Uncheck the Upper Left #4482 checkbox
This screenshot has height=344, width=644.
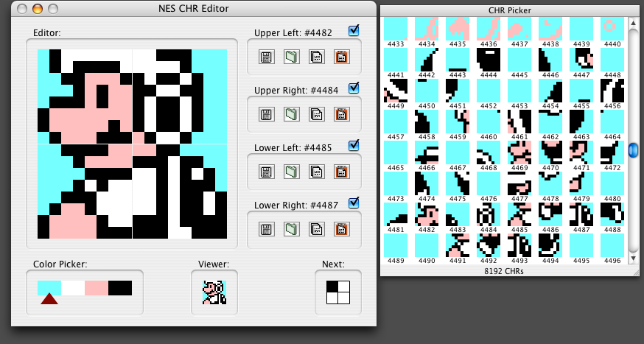click(354, 30)
